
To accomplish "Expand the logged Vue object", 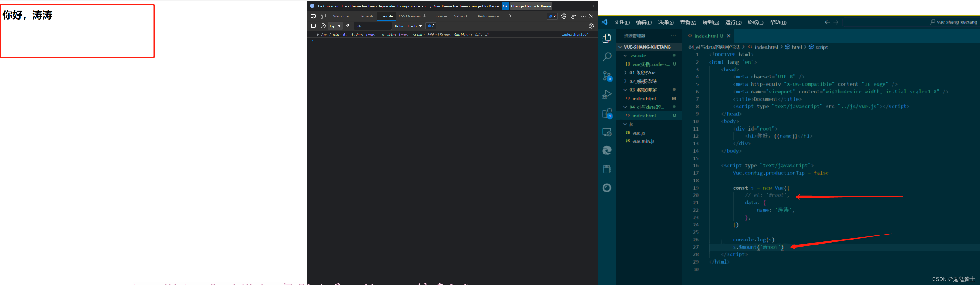I will [x=318, y=35].
